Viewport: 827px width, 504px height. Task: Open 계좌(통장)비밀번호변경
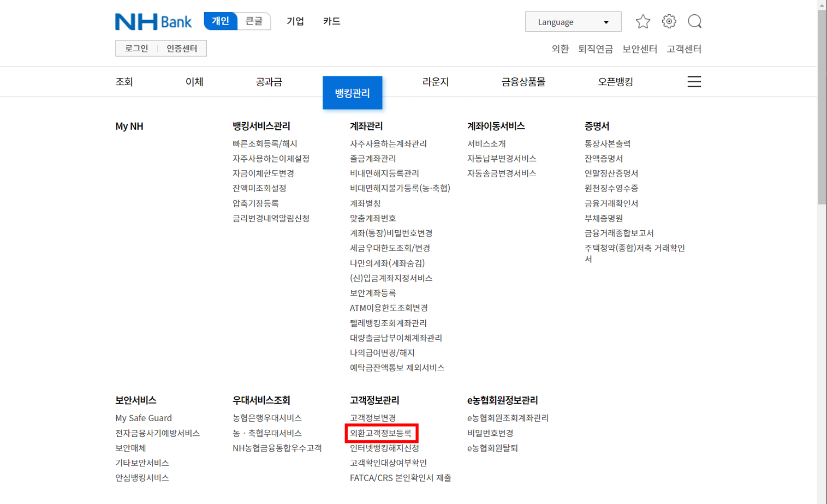[391, 233]
